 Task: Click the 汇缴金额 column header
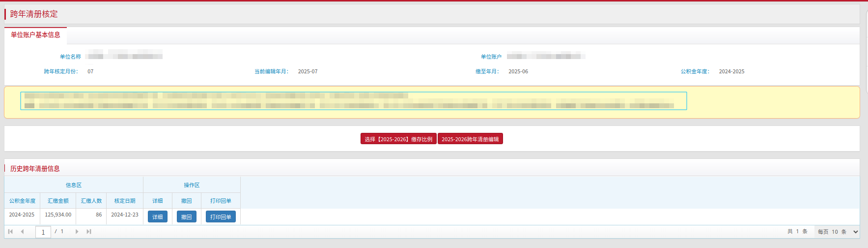click(58, 201)
